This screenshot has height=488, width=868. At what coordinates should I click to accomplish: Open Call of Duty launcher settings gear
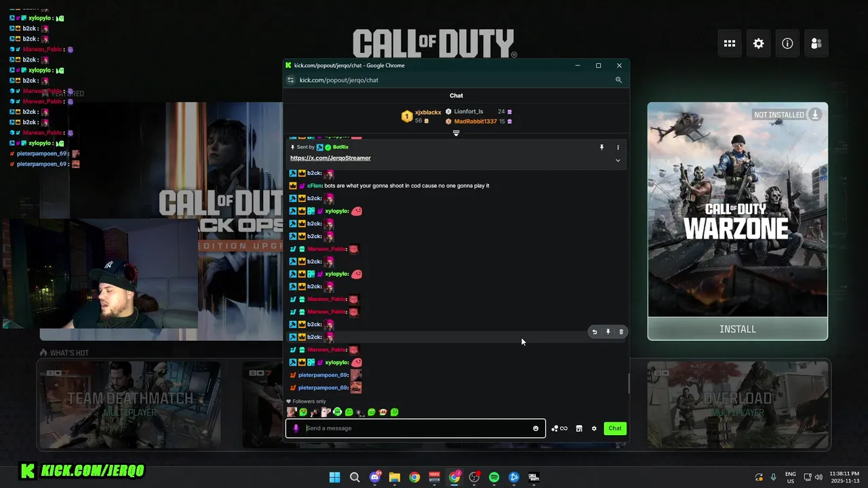pyautogui.click(x=759, y=43)
